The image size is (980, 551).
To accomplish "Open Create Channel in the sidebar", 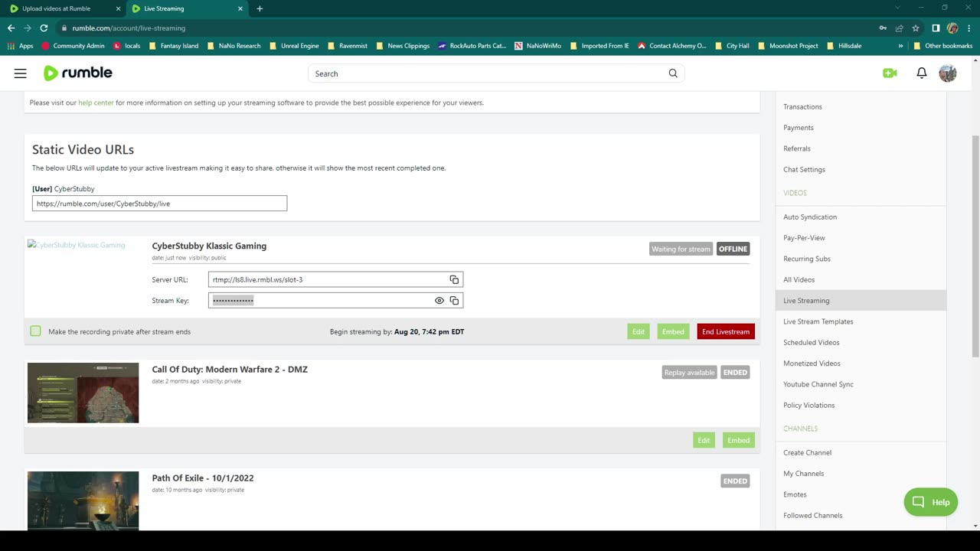I will point(807,453).
